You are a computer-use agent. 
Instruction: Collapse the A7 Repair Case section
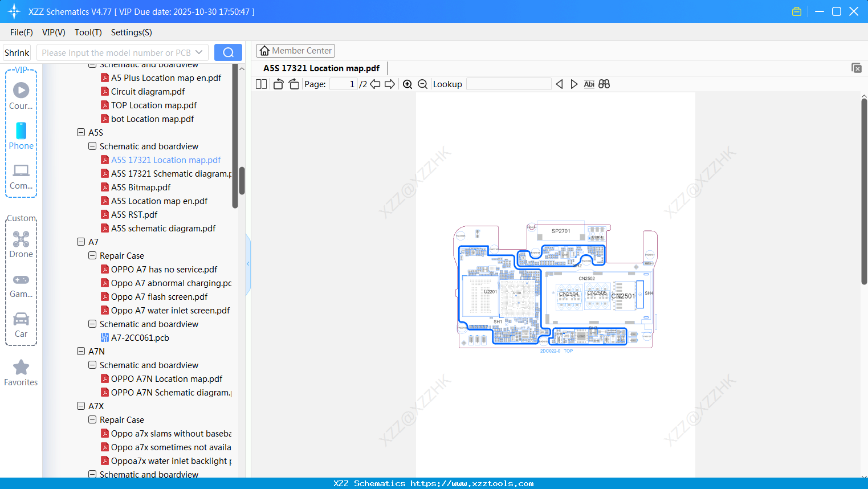pyautogui.click(x=92, y=255)
